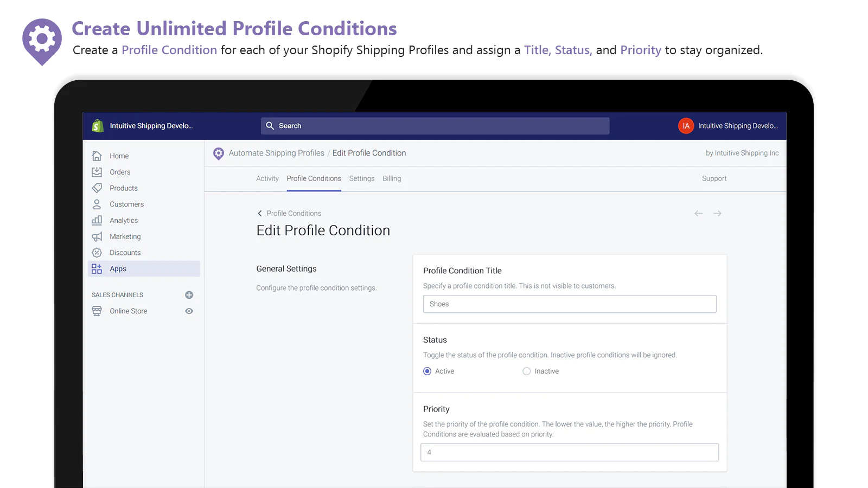Image resolution: width=868 pixels, height=488 pixels.
Task: Click the Marketing megaphone icon
Action: (97, 236)
